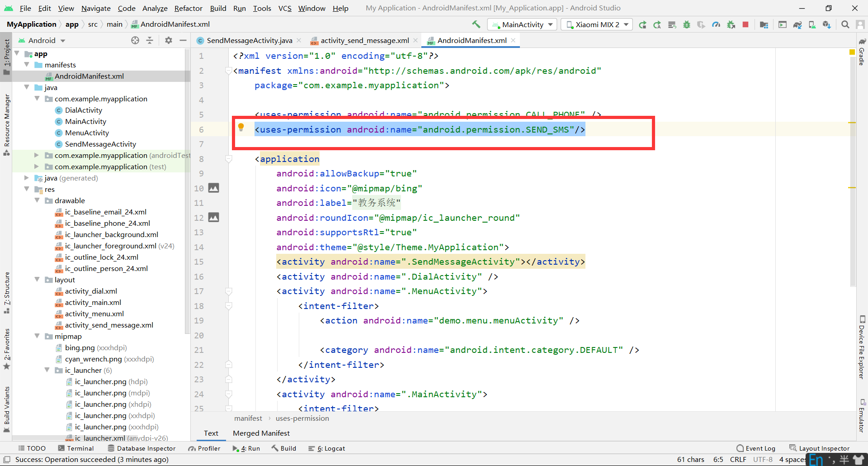
Task: Collapse the layout folder in the project tree
Action: 38,280
